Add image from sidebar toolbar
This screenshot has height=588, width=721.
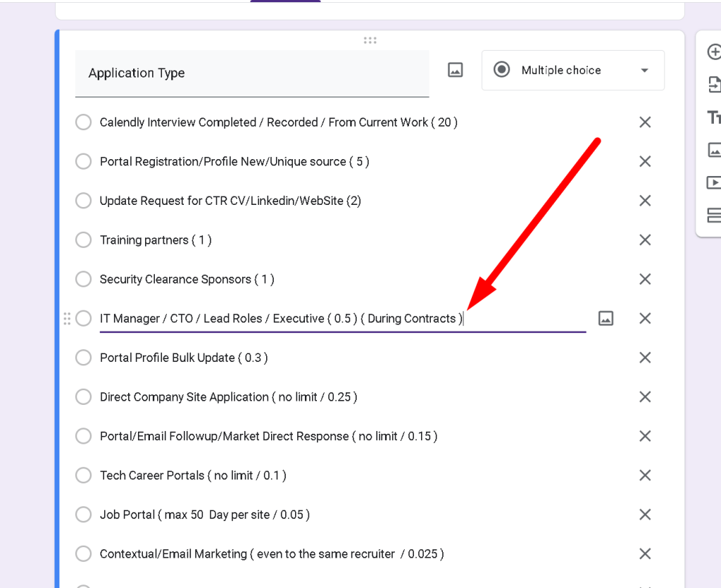[714, 150]
